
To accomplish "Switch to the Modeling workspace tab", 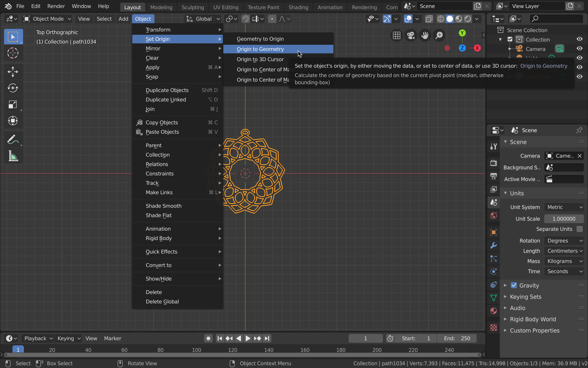I will pos(161,7).
